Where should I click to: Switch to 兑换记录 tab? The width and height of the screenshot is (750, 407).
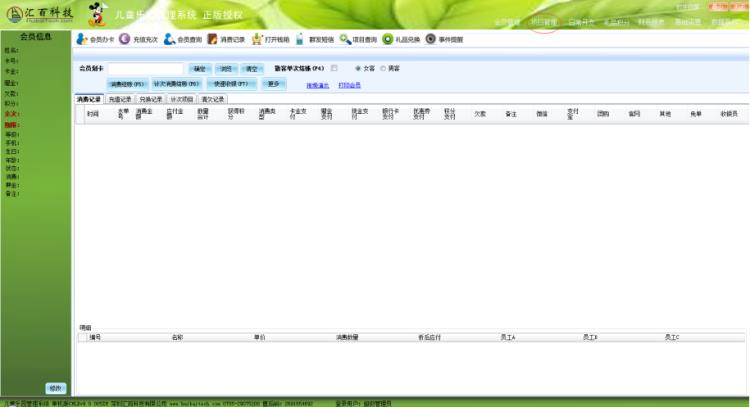[151, 100]
